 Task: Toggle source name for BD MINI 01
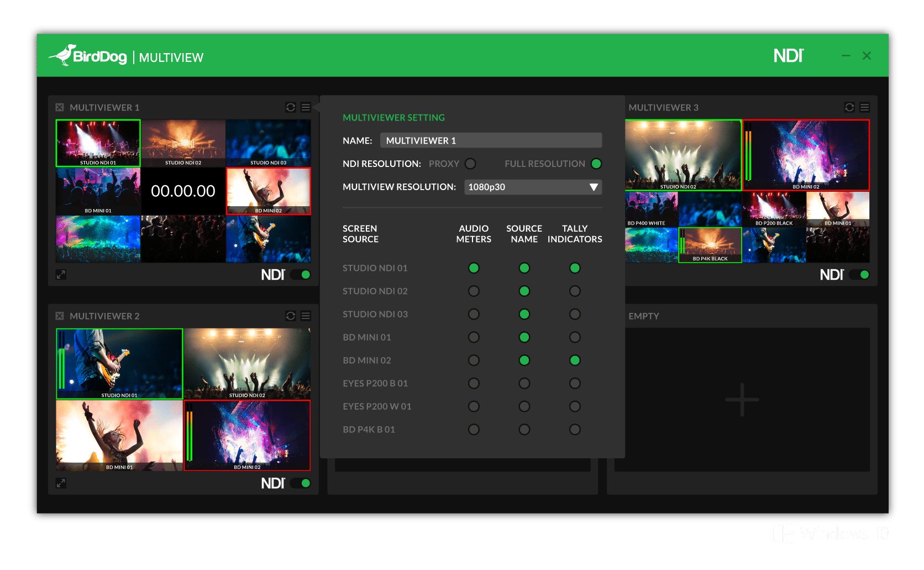(x=524, y=337)
